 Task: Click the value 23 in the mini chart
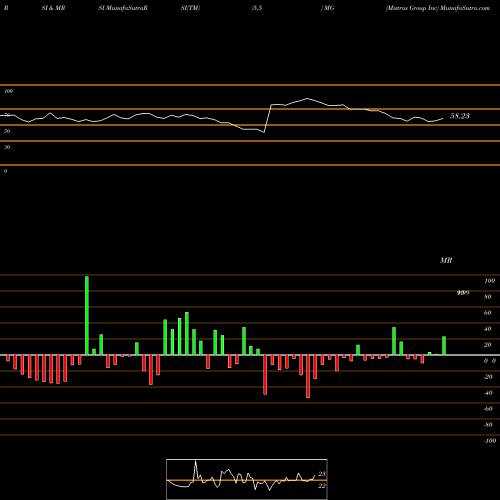322,474
